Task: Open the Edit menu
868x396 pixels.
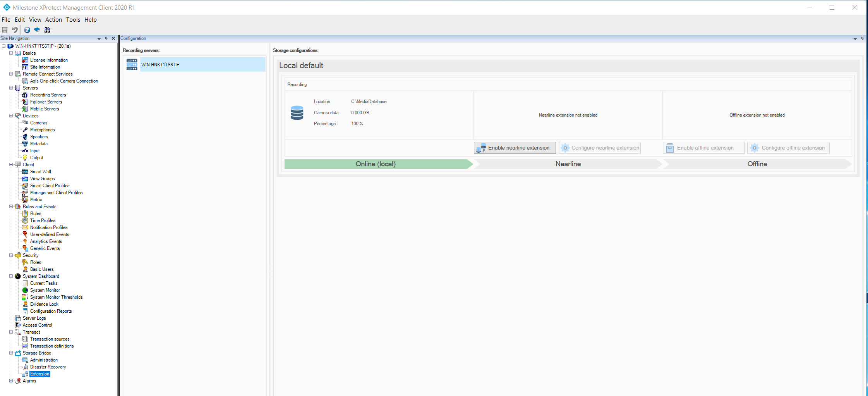Action: [20, 20]
